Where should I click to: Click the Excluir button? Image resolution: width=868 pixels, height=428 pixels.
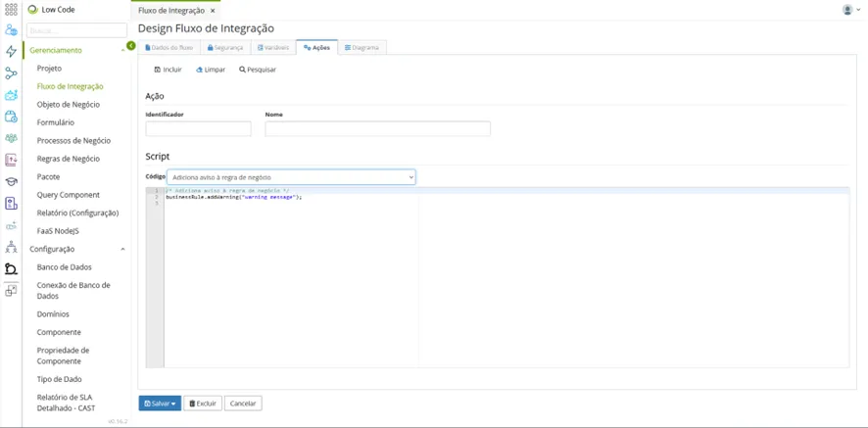pos(203,404)
